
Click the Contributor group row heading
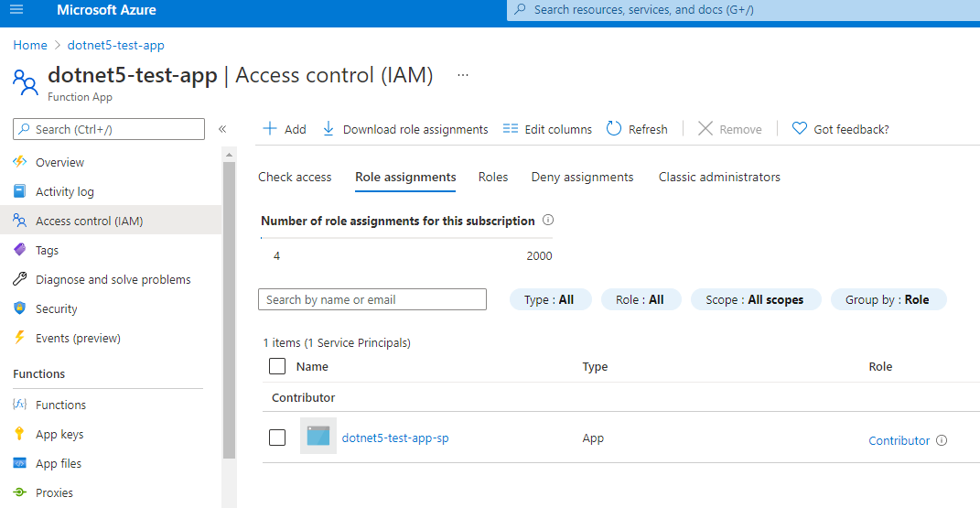click(303, 397)
